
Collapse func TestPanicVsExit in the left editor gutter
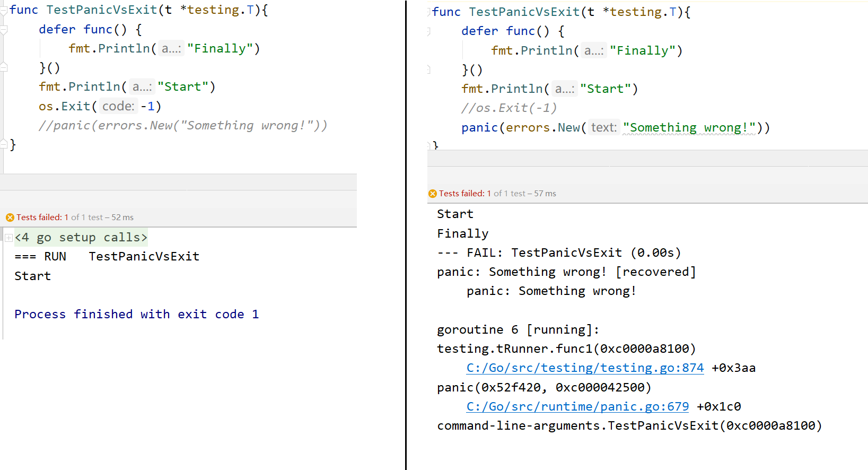[x=4, y=11]
